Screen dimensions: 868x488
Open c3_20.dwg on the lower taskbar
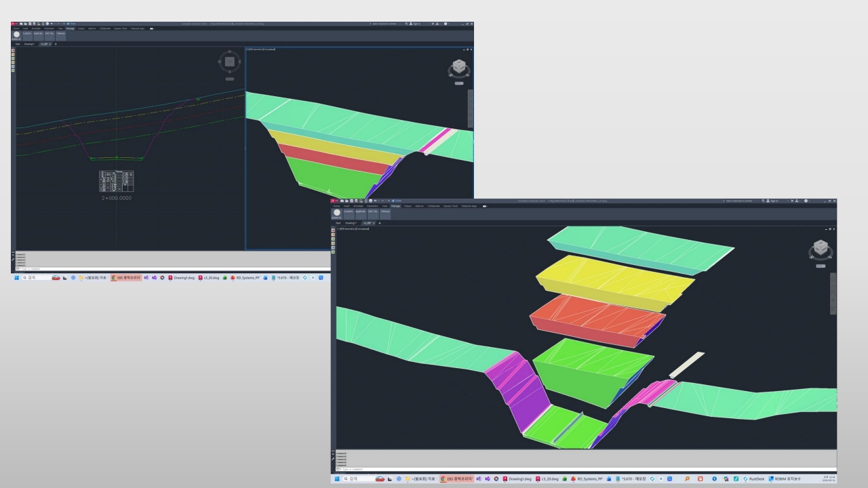click(x=547, y=479)
